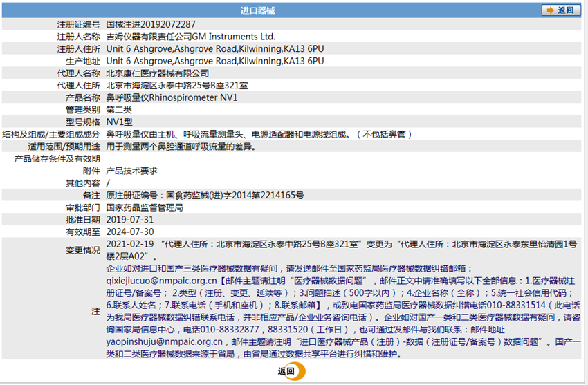588x385 pixels.
Task: Click email address yaopinshuju@nmpaic.org.cn
Action: click(x=164, y=341)
